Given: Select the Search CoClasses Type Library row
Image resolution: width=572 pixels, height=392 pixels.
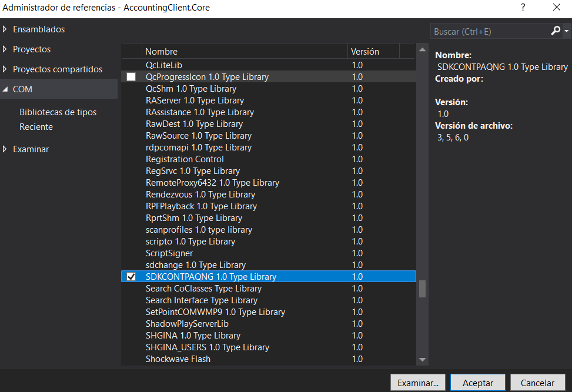Looking at the screenshot, I should click(269, 289).
